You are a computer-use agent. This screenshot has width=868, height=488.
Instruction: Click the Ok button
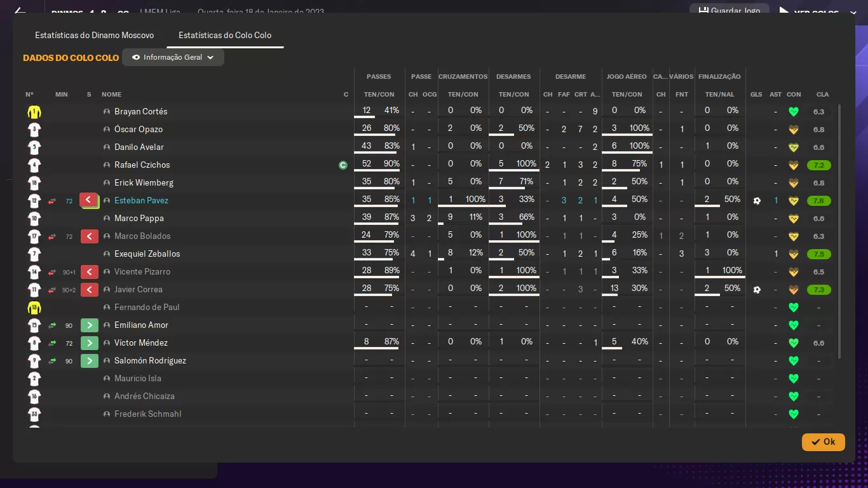823,442
